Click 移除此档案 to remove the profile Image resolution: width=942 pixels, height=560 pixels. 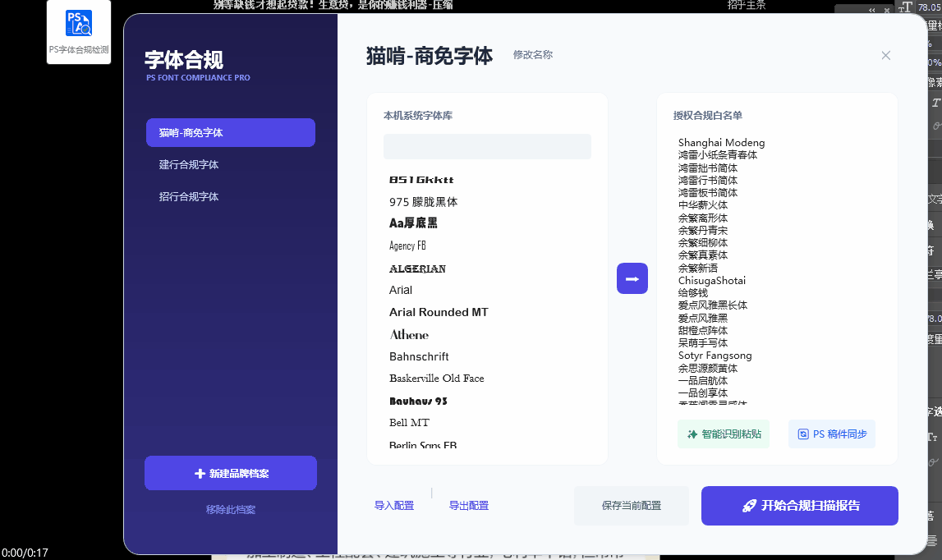tap(231, 510)
